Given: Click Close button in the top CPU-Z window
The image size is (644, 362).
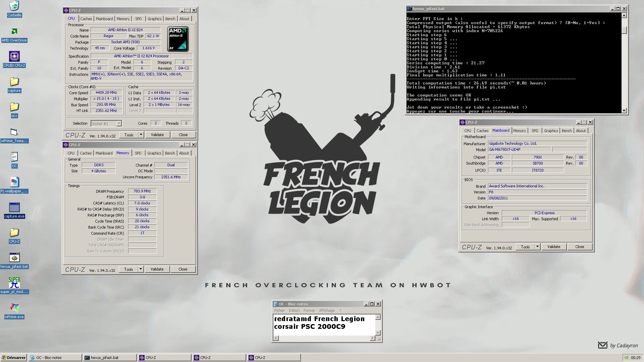Looking at the screenshot, I should pyautogui.click(x=183, y=135).
